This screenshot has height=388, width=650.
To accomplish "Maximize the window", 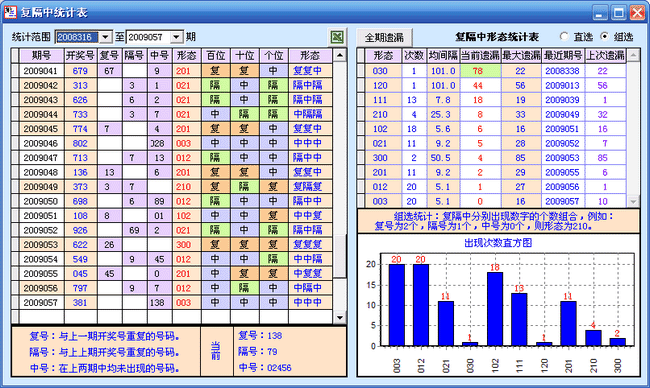I will coord(618,12).
